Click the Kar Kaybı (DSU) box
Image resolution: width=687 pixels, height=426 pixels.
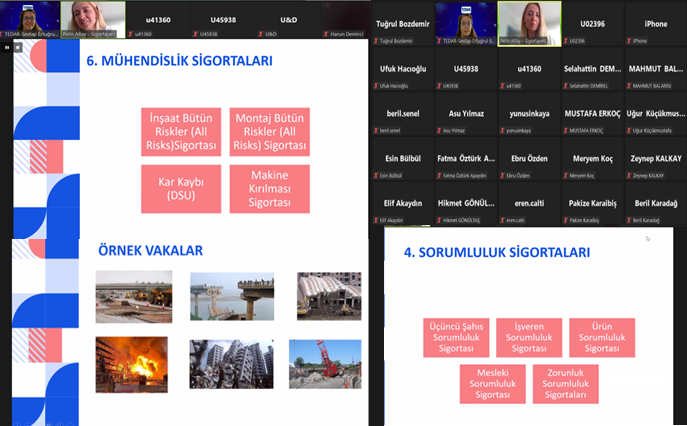pos(182,188)
